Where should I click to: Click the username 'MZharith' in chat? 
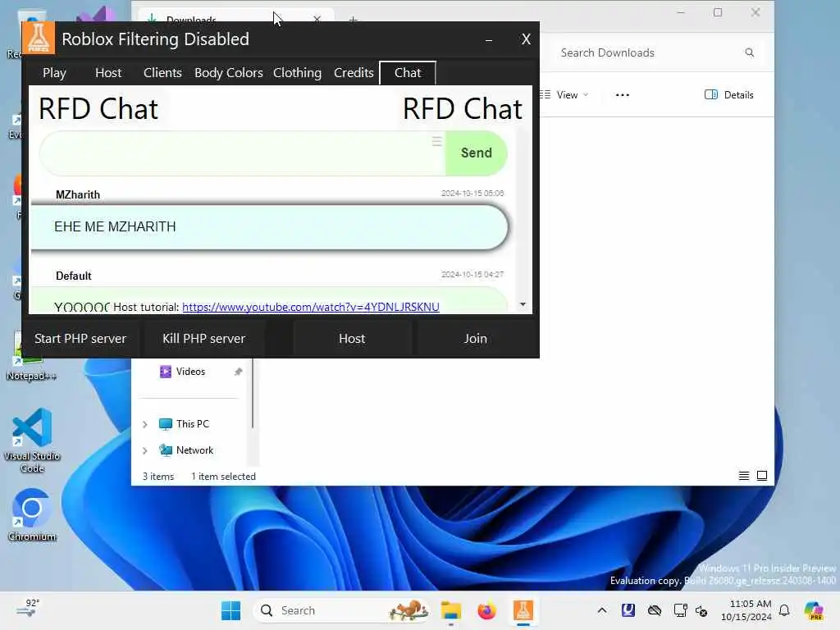click(78, 195)
